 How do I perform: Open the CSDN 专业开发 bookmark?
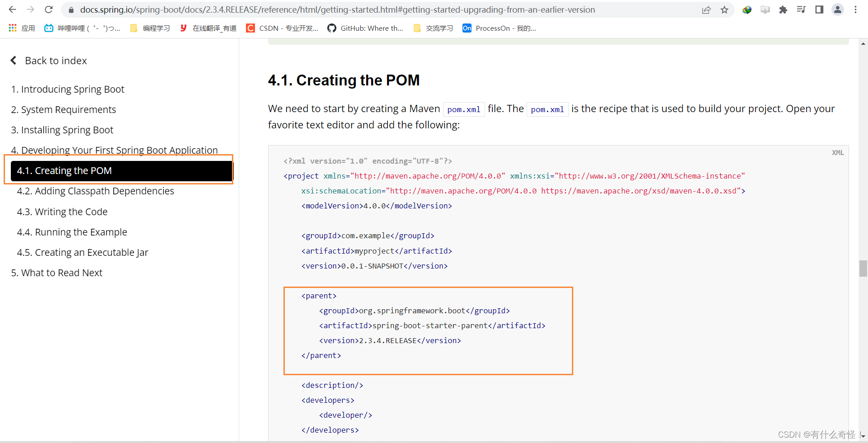[x=282, y=28]
